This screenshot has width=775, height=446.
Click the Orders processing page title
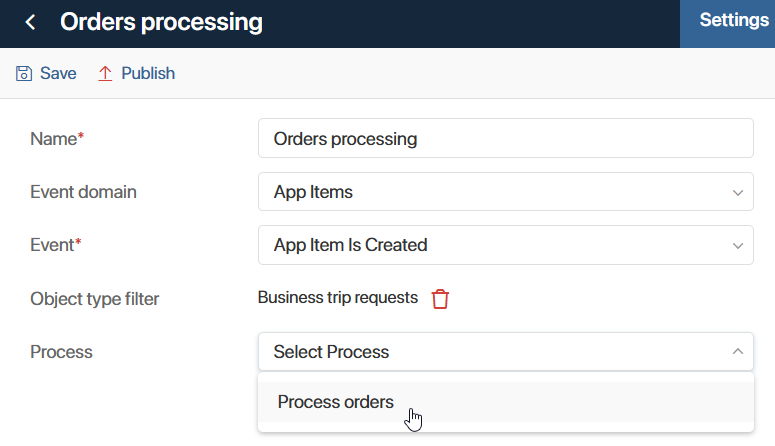click(x=161, y=22)
